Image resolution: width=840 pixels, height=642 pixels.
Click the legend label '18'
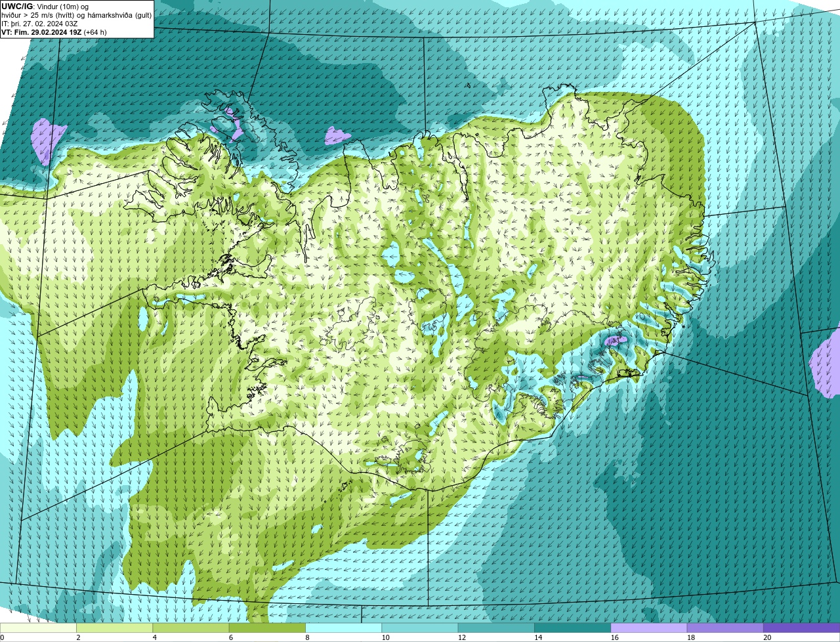[690, 637]
